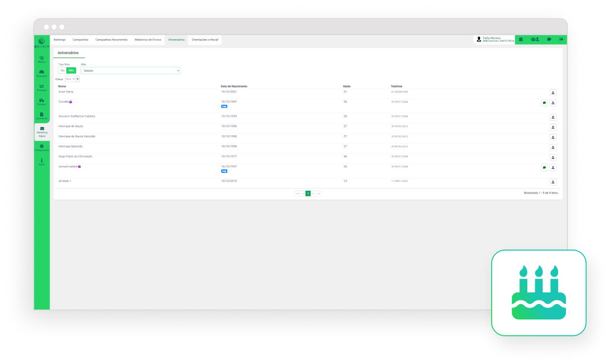Open the Campanhas Recorrentes tab
Viewport: 610px width, 364px height.
tap(111, 40)
